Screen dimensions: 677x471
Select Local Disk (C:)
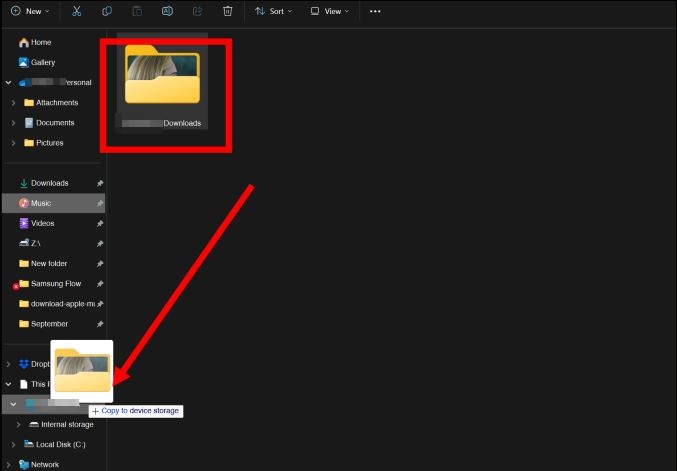(x=55, y=444)
